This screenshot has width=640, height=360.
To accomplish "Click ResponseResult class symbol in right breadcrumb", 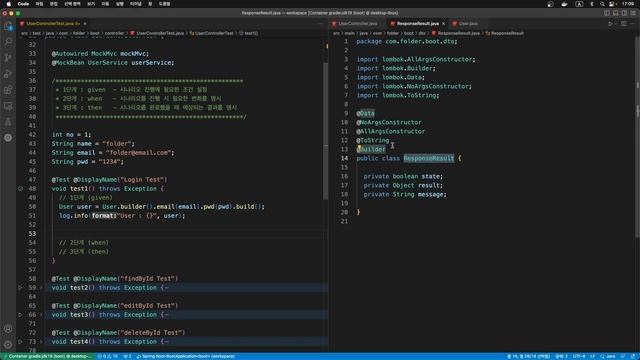I will click(x=507, y=33).
